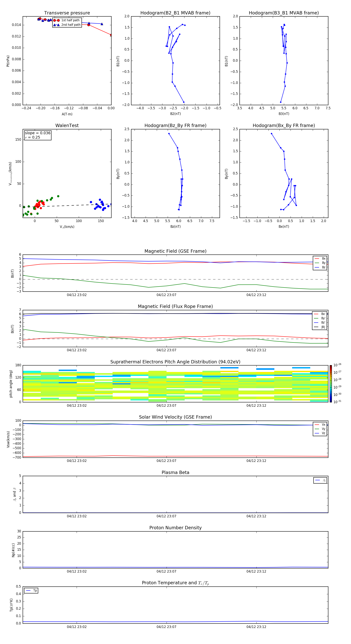Select the "B3(nT)" x-axis label
Viewport: 351px width, 644px height.
[x=284, y=114]
